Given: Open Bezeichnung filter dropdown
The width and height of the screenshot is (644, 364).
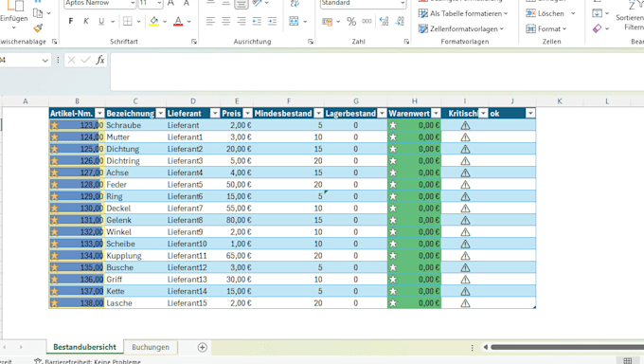Looking at the screenshot, I should [161, 114].
